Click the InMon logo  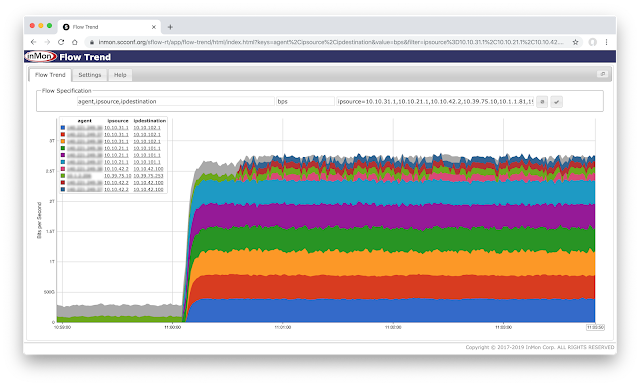point(40,56)
